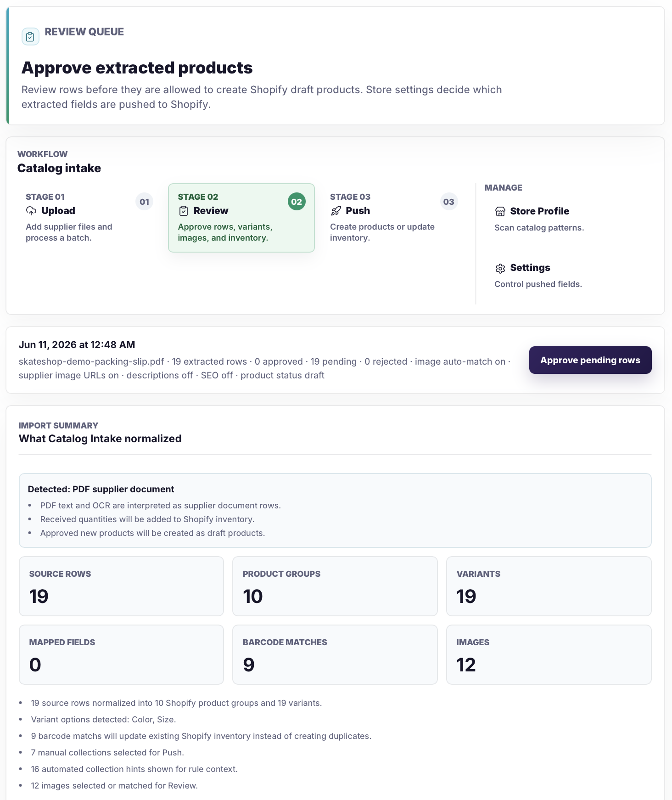Open the Stage 01 Upload step
This screenshot has width=672, height=800.
tap(89, 218)
